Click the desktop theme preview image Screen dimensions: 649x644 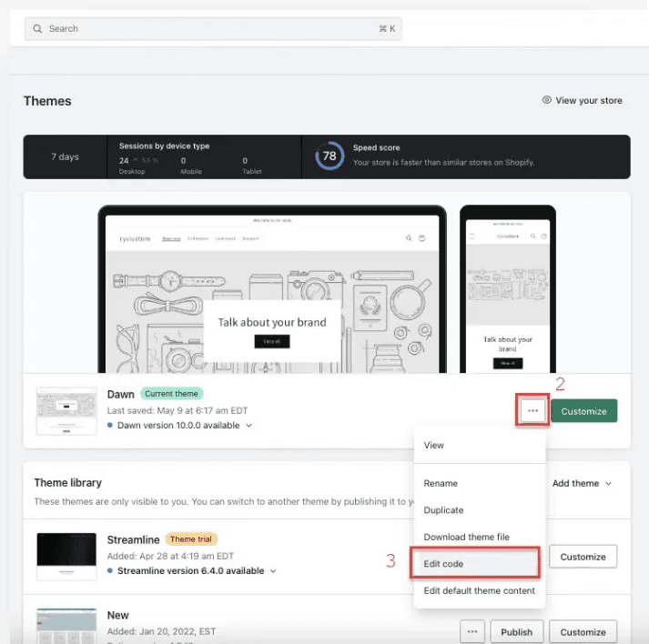point(272,289)
